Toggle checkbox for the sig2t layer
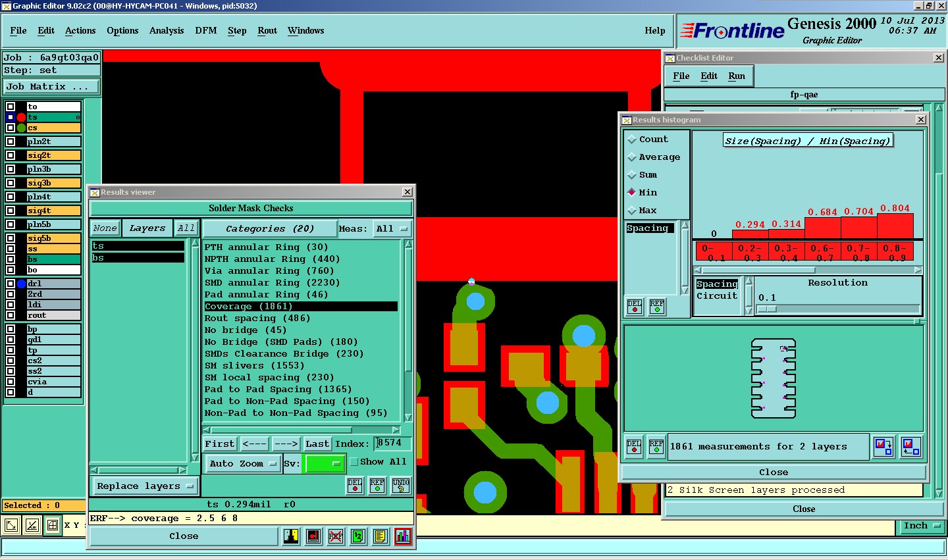This screenshot has width=948, height=560. 11,155
